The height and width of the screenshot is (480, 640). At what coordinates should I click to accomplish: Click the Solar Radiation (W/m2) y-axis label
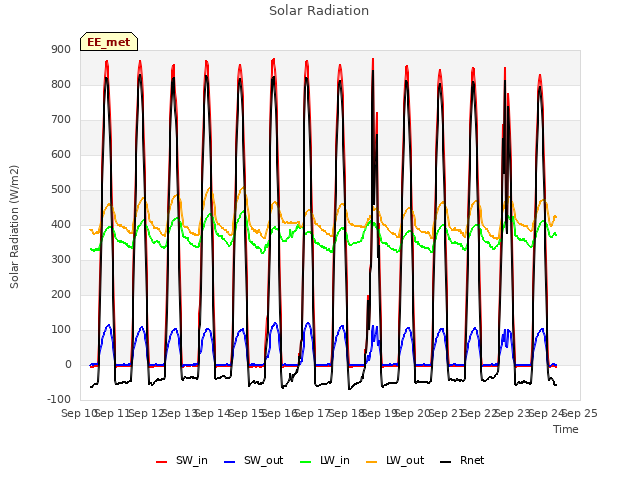[14, 227]
